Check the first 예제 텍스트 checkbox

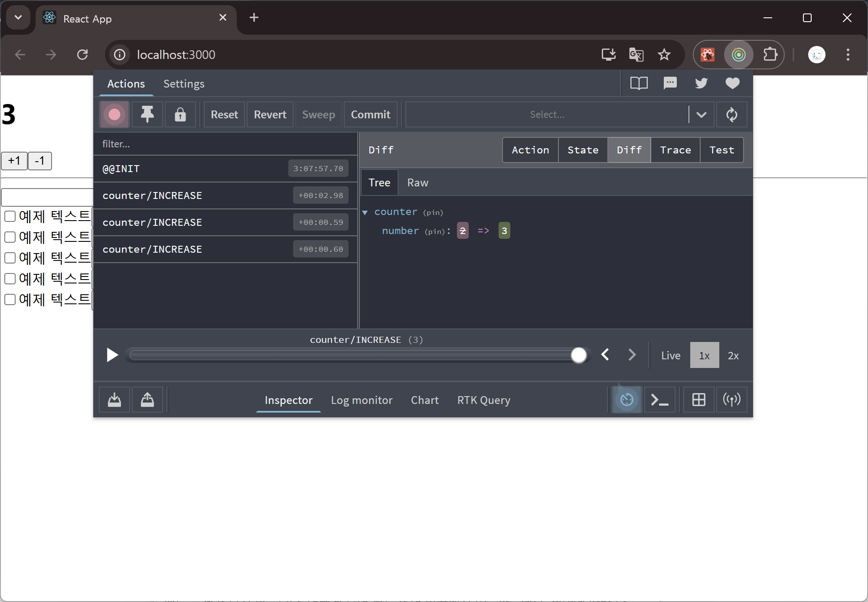pyautogui.click(x=10, y=216)
